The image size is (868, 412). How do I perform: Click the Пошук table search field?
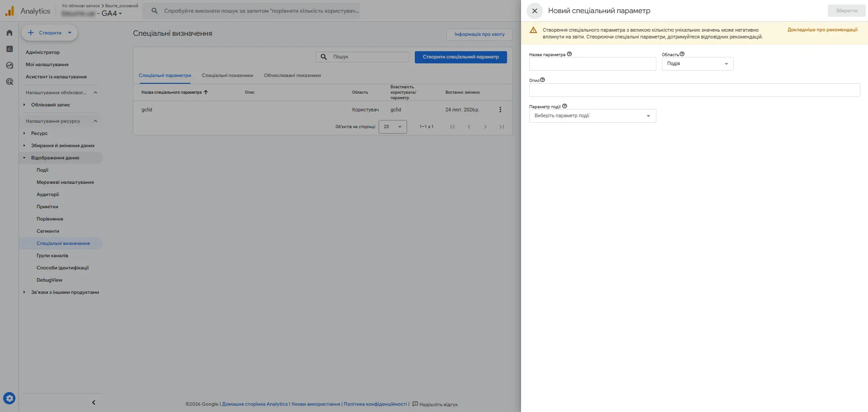tap(362, 57)
